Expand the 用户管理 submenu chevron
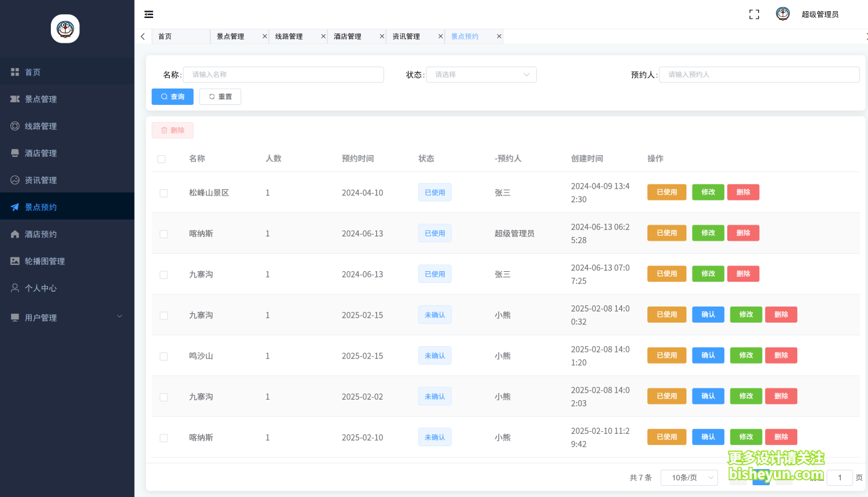Viewport: 868px width, 497px height. pos(120,316)
